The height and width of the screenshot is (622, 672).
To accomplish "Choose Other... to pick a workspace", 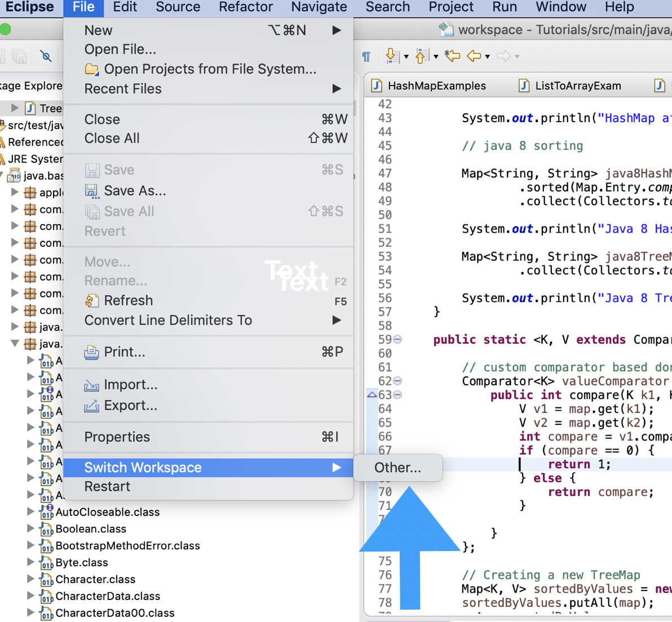I will coord(397,467).
